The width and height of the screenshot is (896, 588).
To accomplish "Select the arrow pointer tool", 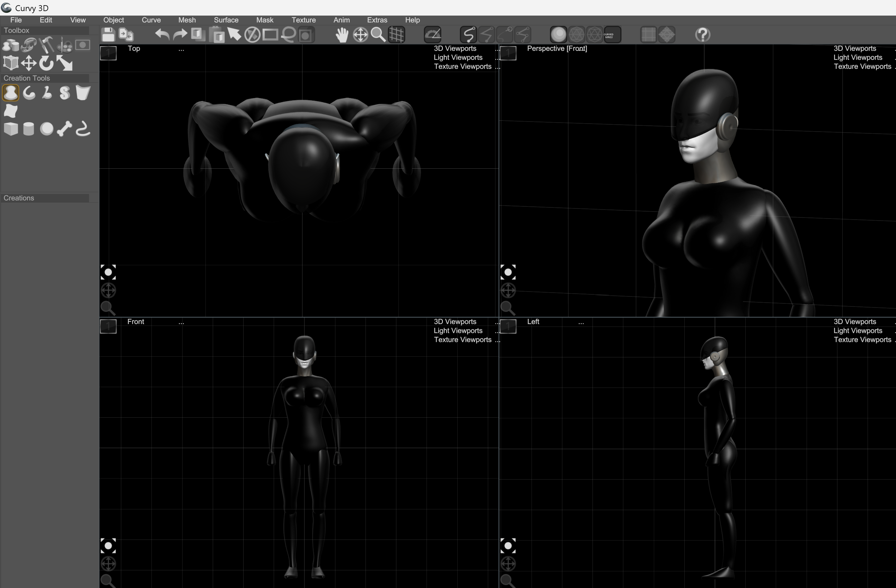I will (234, 35).
